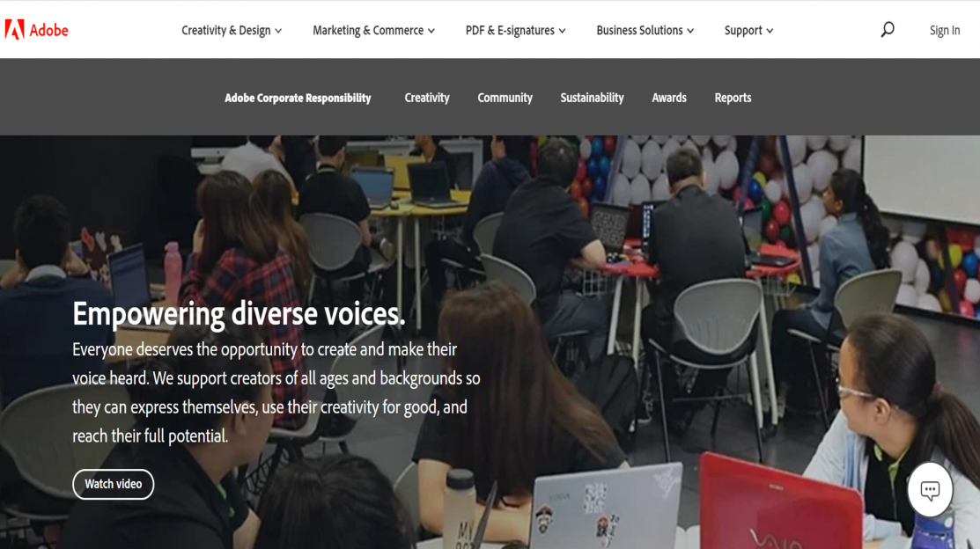The width and height of the screenshot is (980, 549).
Task: Open the Support dropdown menu
Action: click(748, 30)
